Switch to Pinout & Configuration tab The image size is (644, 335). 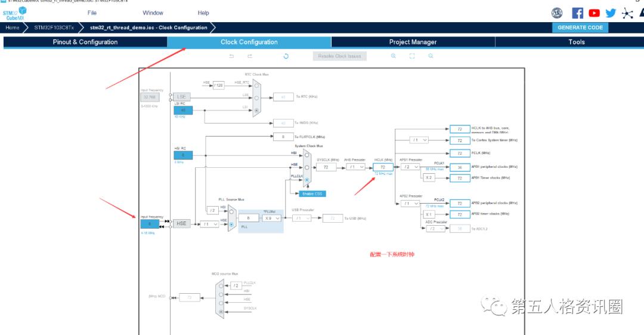point(85,42)
